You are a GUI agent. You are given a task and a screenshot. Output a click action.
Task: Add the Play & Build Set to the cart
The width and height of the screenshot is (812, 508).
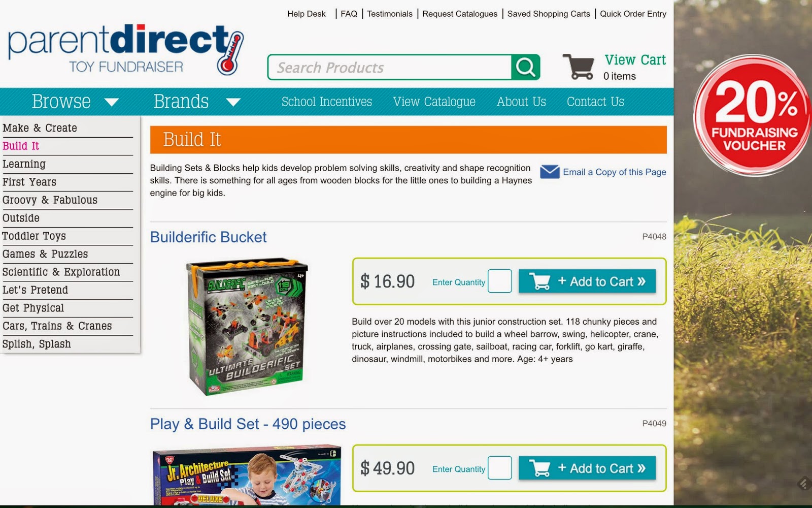pyautogui.click(x=587, y=468)
